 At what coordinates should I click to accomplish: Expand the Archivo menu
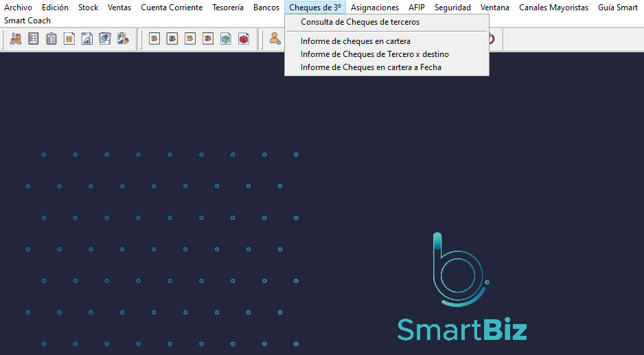pos(19,8)
